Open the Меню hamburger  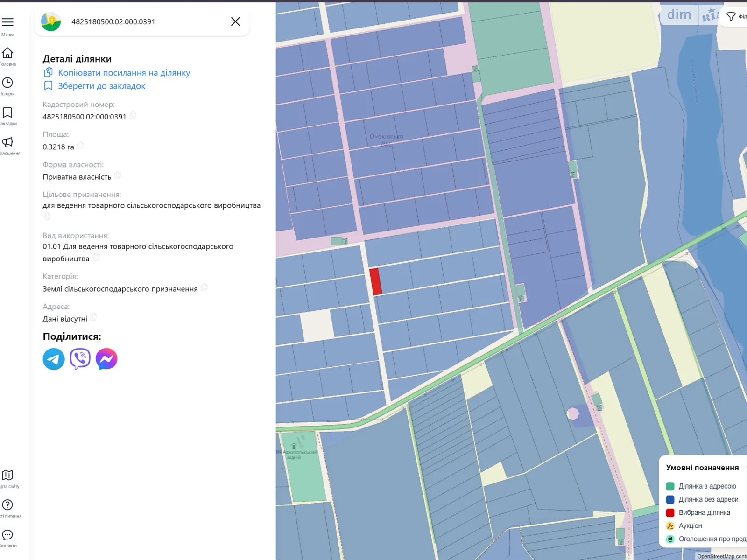[x=7, y=21]
